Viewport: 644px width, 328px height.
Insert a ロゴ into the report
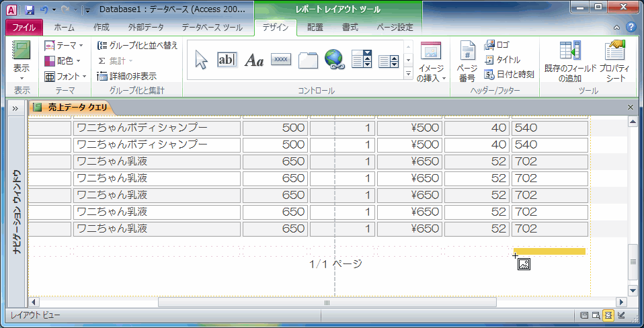[x=497, y=45]
